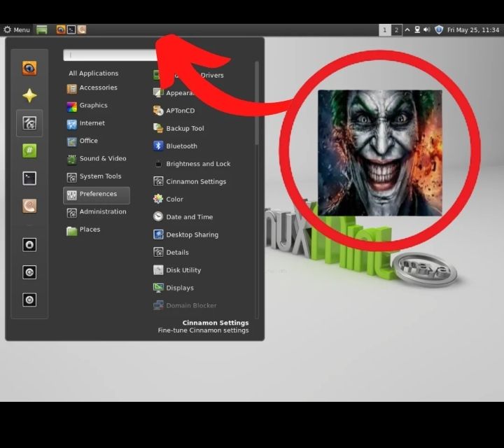504x448 pixels.
Task: Click the menu search field
Action: (110, 55)
